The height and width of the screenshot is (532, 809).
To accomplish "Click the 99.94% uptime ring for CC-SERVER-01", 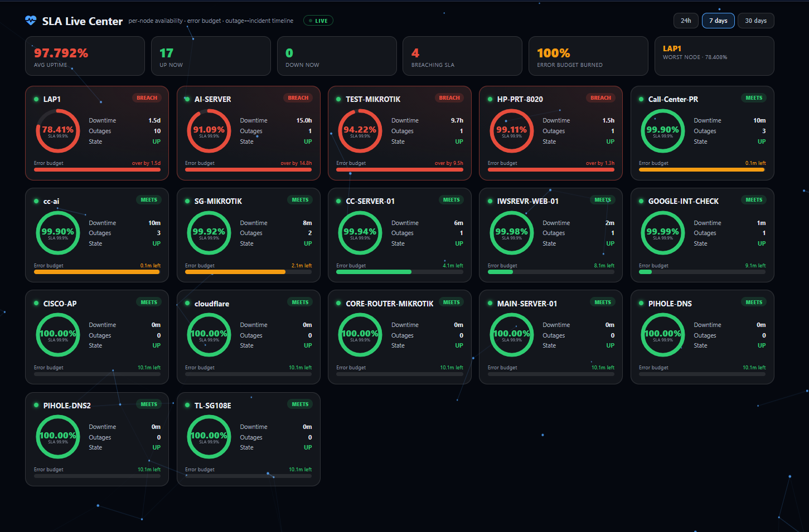I will pyautogui.click(x=360, y=233).
